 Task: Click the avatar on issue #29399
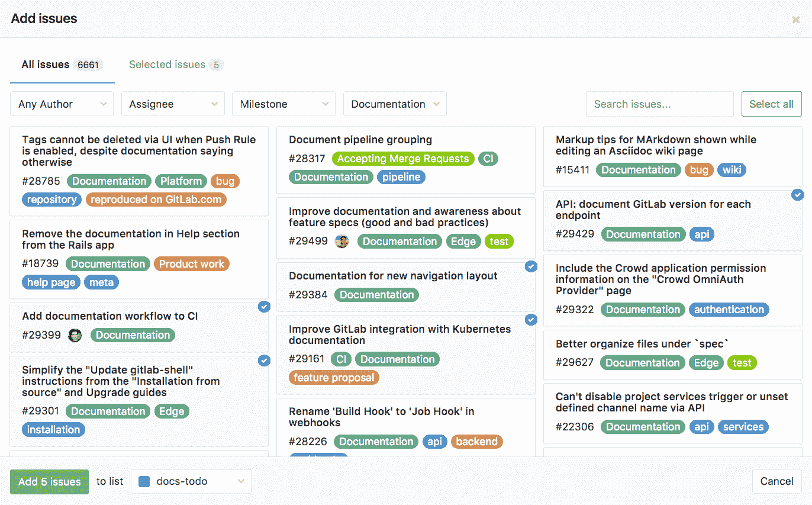(75, 335)
